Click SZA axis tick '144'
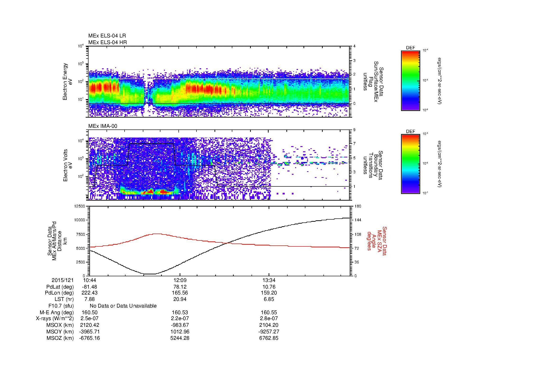Image resolution: width=555 pixels, height=392 pixels. pyautogui.click(x=358, y=220)
